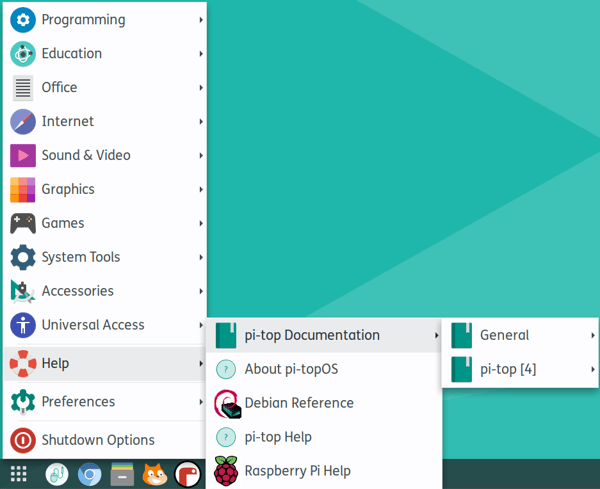Screen dimensions: 600x489
Task: Select the General documentation entry
Action: (520, 335)
